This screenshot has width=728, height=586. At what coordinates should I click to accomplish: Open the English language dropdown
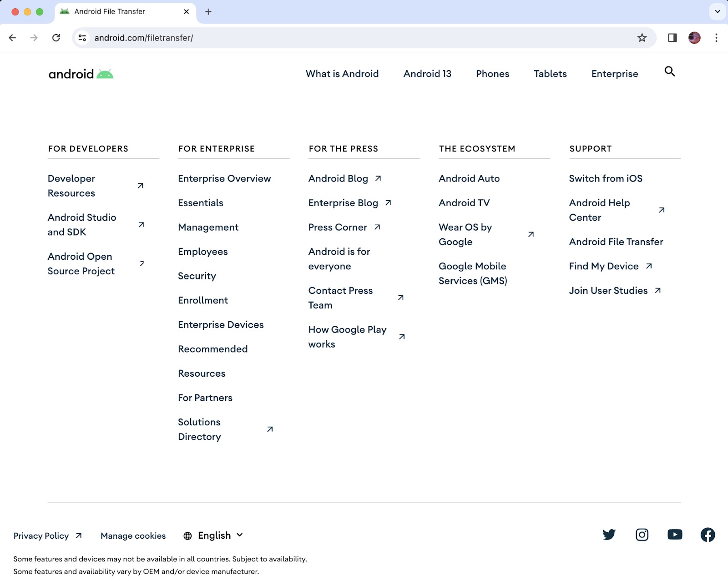click(x=214, y=535)
